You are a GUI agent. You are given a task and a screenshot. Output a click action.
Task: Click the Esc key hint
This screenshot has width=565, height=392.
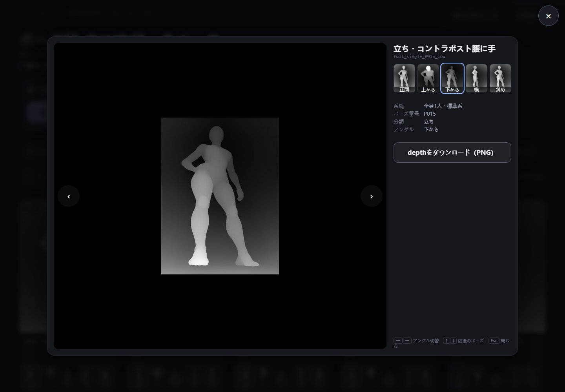(x=494, y=341)
